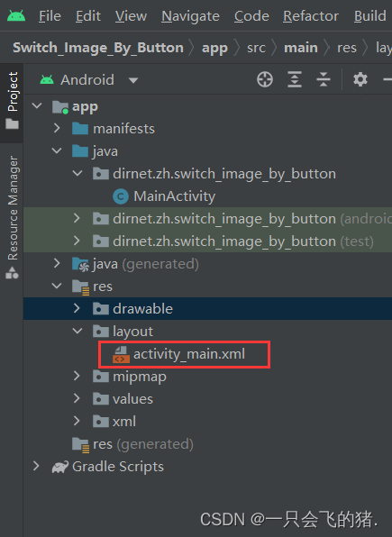Collapse the java folder chevron

[57, 150]
